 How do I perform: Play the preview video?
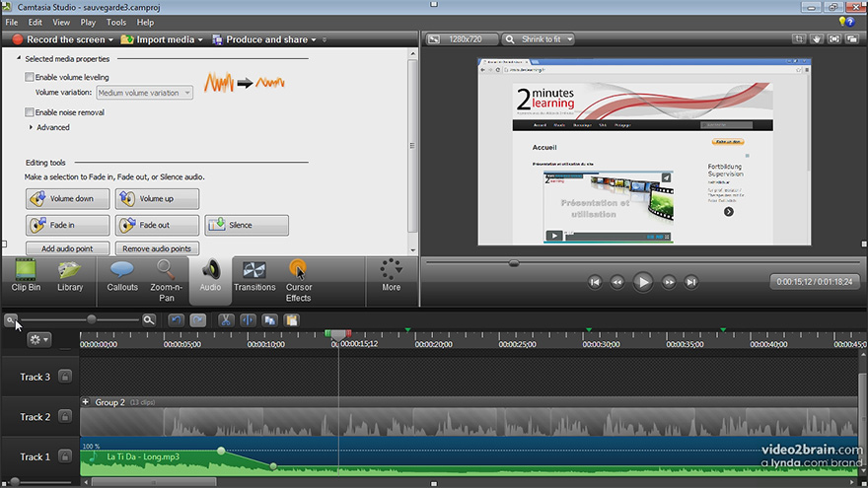(643, 282)
